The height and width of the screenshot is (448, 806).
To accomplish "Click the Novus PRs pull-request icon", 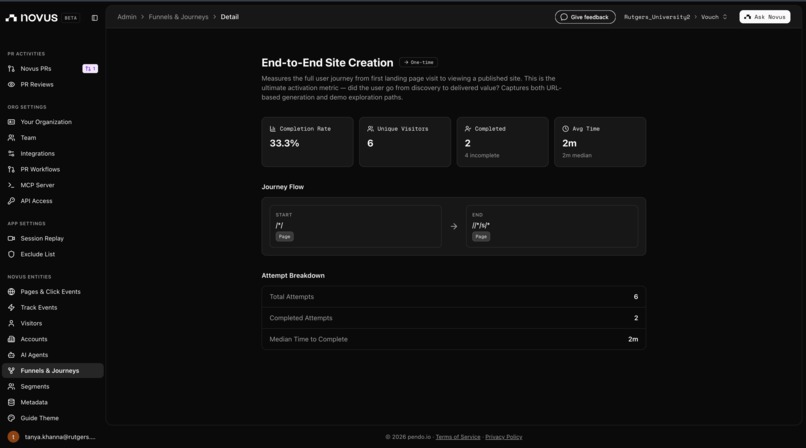I will pyautogui.click(x=11, y=68).
